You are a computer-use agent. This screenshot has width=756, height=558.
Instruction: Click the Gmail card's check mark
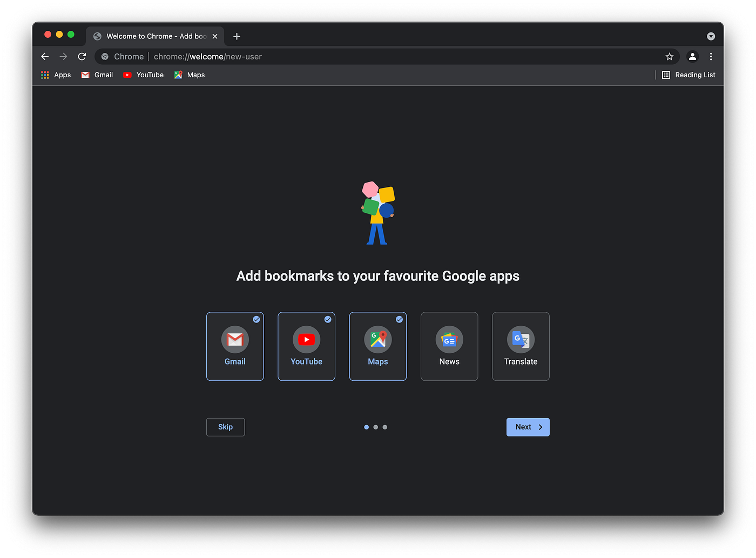[256, 319]
